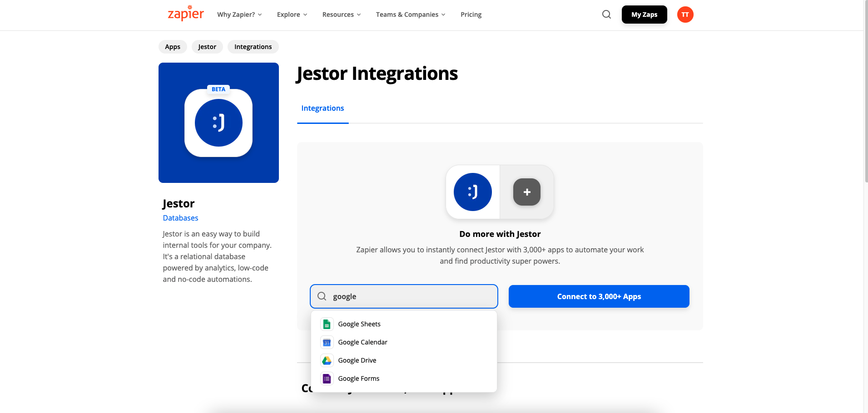Go to the Pricing page
The image size is (868, 413).
click(x=471, y=15)
